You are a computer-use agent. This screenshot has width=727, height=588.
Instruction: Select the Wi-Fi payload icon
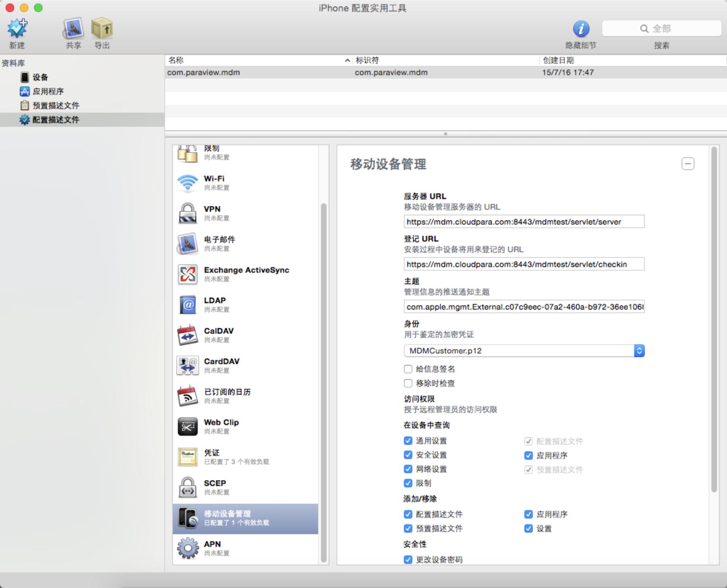(187, 183)
